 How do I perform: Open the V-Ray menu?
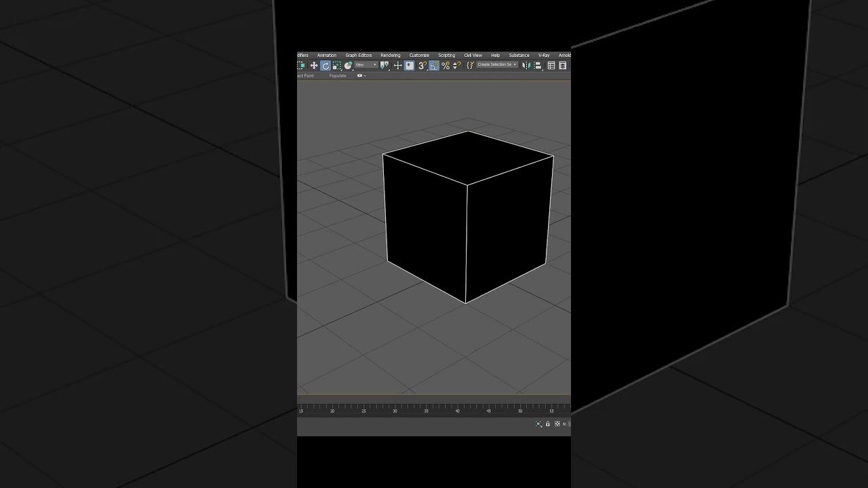coord(544,56)
